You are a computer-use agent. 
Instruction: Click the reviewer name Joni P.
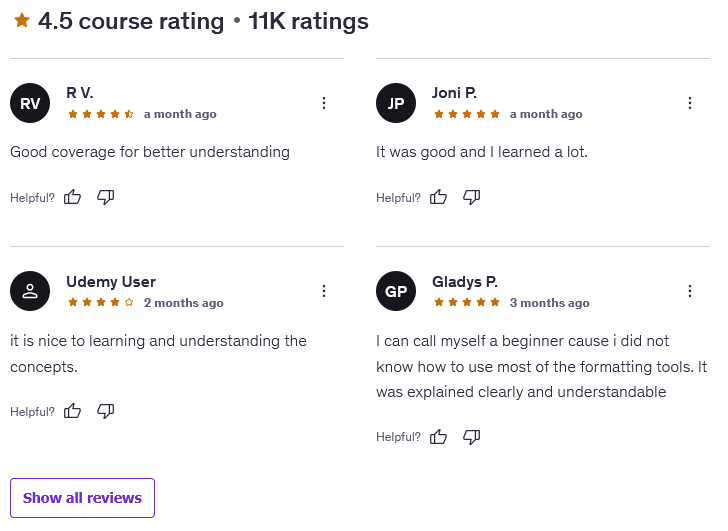coord(454,93)
